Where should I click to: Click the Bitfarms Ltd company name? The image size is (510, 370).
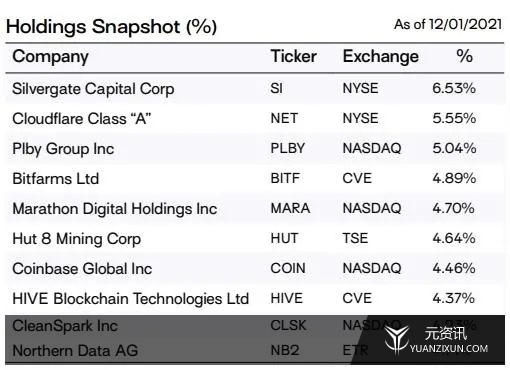point(56,179)
